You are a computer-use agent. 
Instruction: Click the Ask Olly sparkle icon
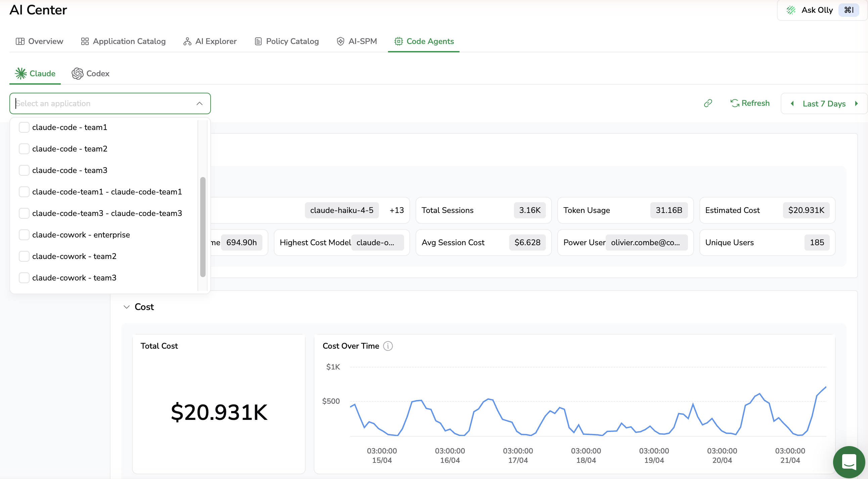pyautogui.click(x=791, y=10)
